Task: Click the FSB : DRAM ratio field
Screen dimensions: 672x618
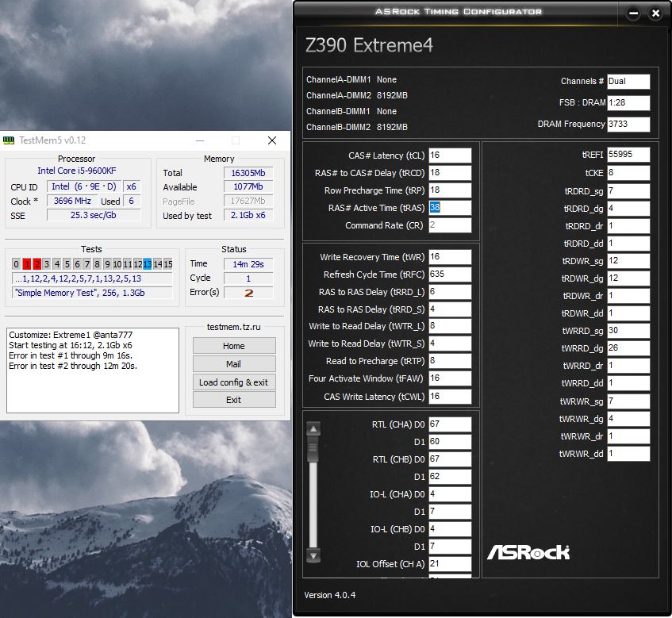Action: click(628, 103)
